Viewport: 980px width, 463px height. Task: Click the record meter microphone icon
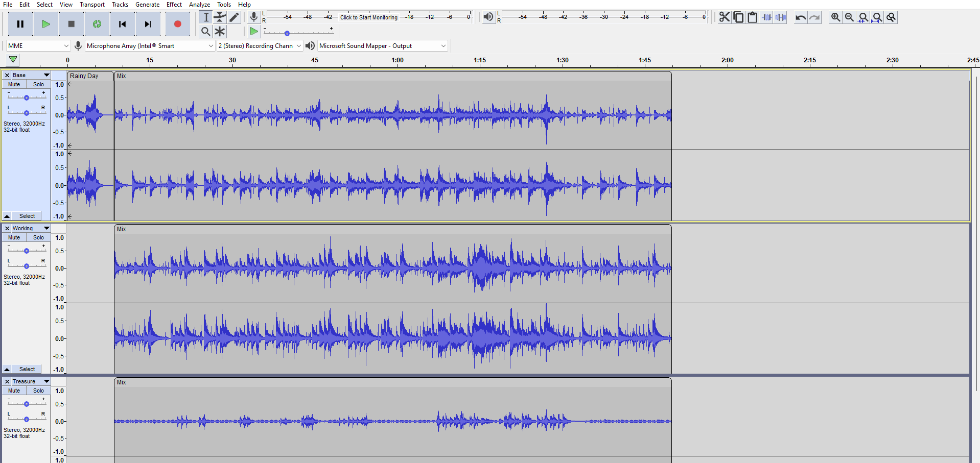coord(253,17)
